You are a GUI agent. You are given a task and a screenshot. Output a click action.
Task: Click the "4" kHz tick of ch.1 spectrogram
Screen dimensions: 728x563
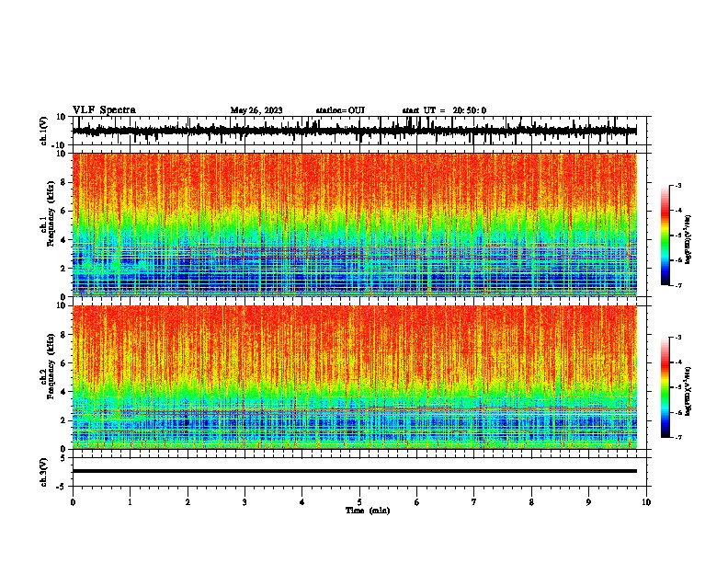click(x=64, y=240)
